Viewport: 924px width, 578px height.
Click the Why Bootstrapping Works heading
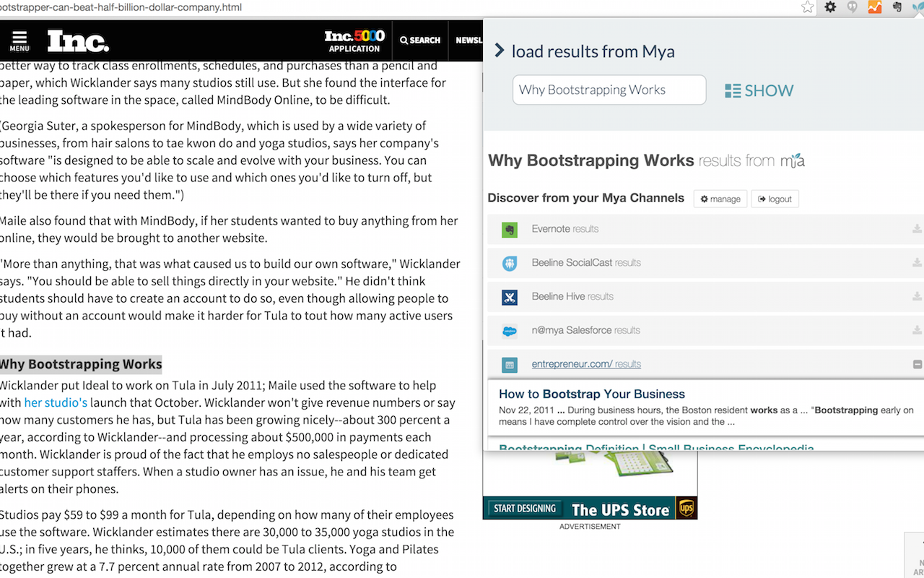[81, 364]
